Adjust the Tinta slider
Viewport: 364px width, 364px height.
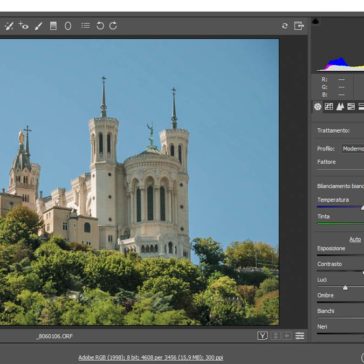pyautogui.click(x=340, y=223)
